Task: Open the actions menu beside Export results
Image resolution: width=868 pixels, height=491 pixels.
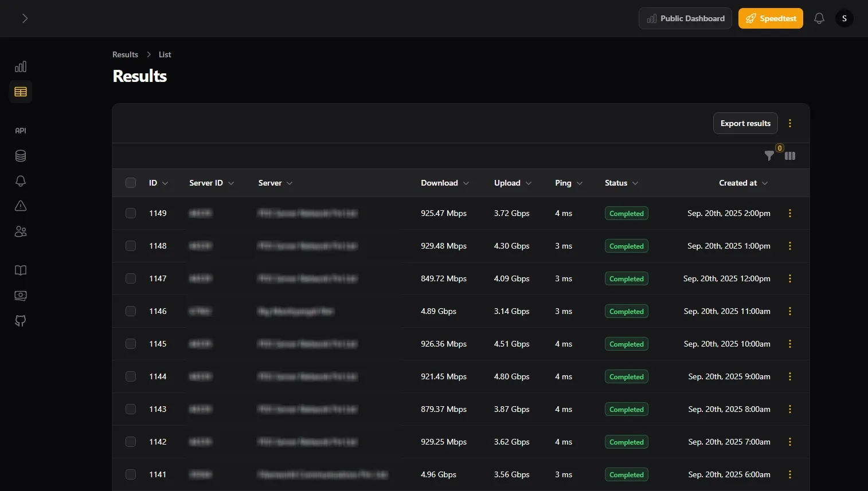Action: tap(790, 123)
